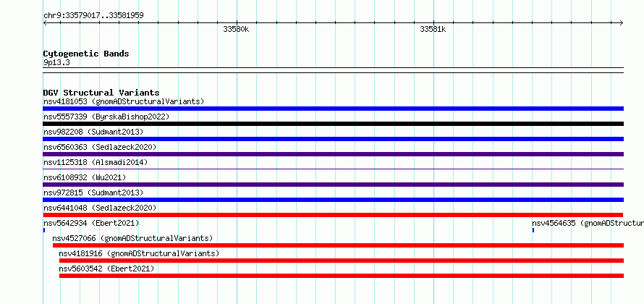Open the nsv6108932 Wu2021 label
The height and width of the screenshot is (304, 644).
(x=85, y=177)
